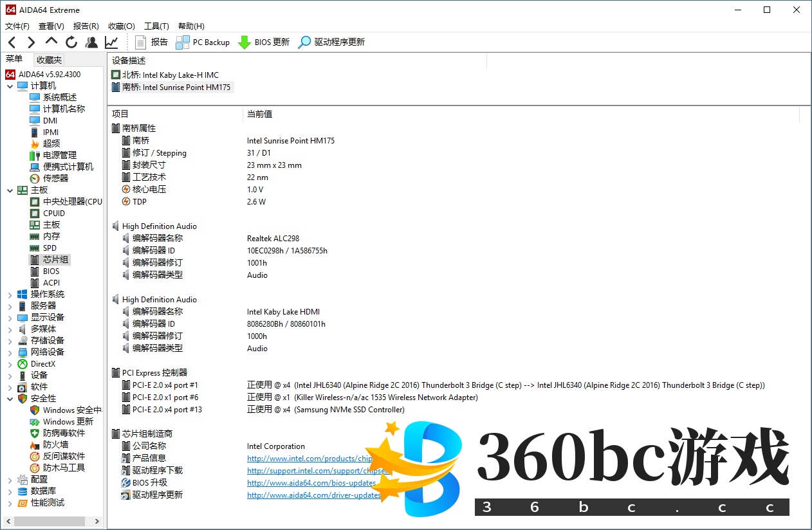Click the back navigation arrow in toolbar
Screen dimensions: 812x530
(12, 42)
